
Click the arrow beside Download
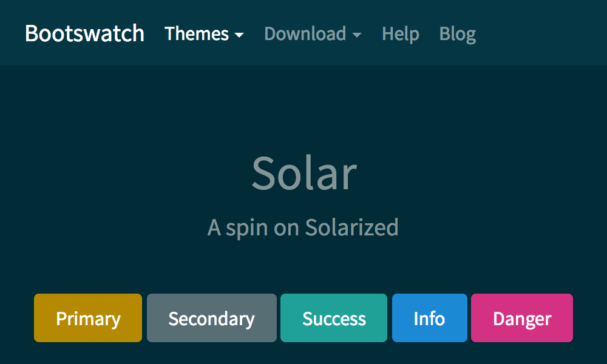tap(358, 35)
